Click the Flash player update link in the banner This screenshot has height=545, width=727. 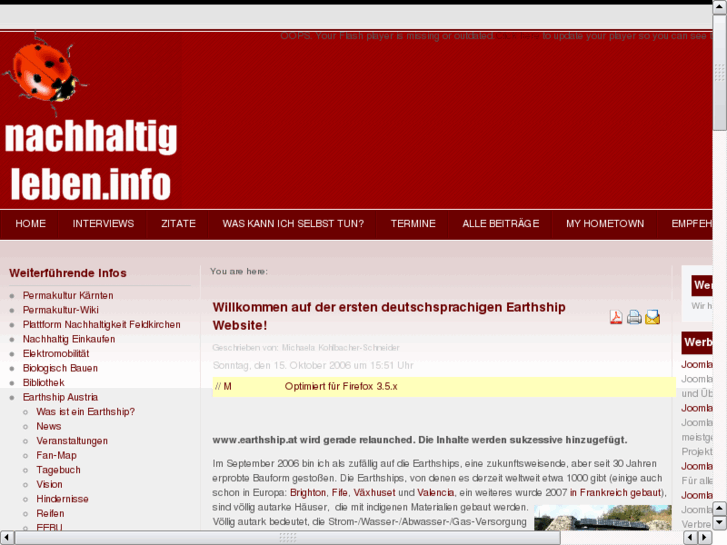pos(518,36)
